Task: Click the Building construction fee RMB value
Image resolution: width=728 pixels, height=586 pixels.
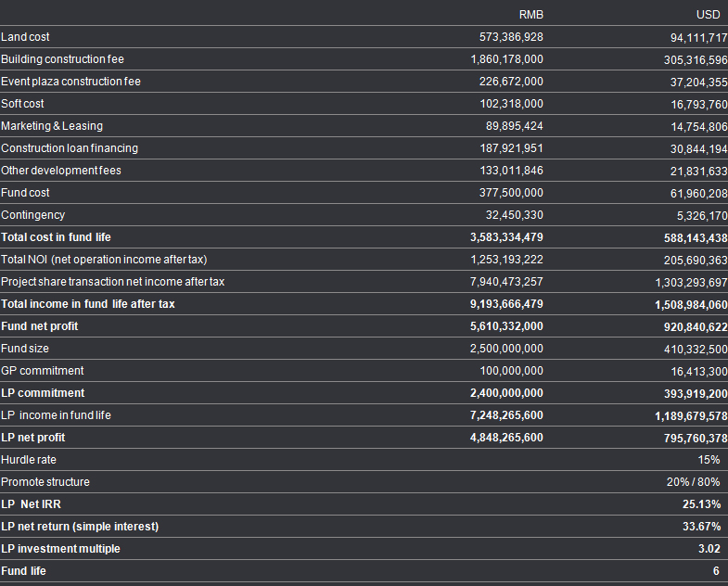Action: tap(507, 59)
